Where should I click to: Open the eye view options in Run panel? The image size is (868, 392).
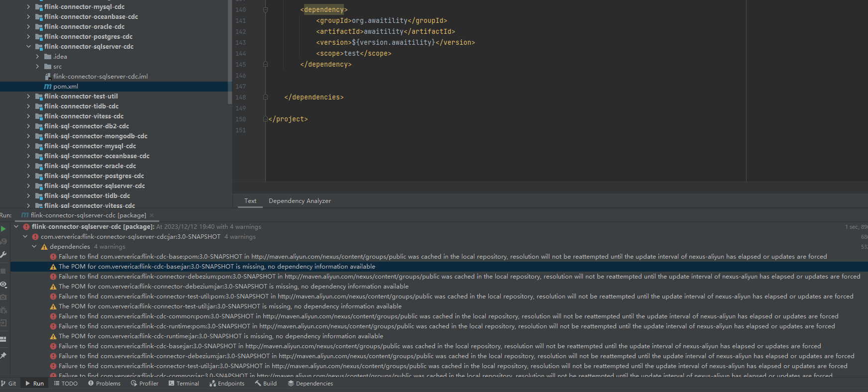click(x=3, y=285)
